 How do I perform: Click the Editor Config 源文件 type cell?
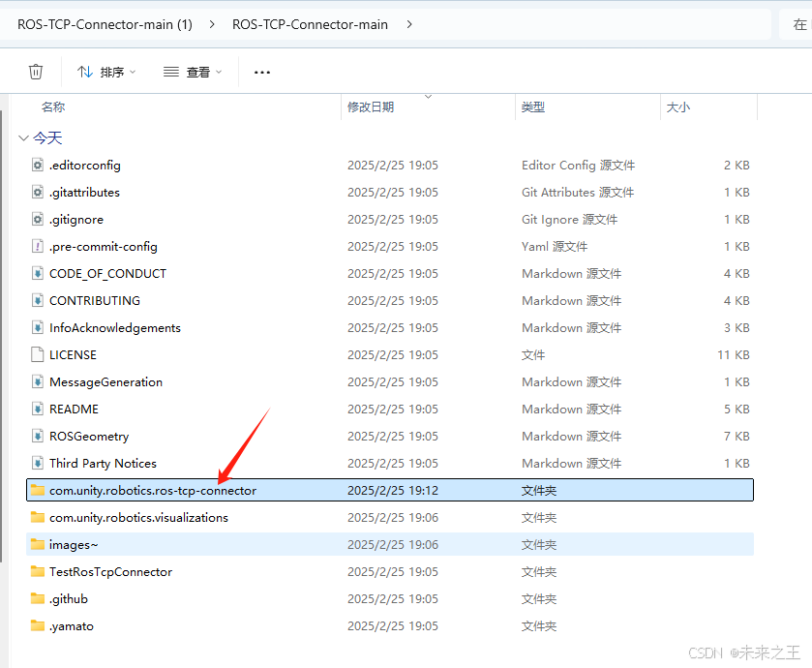pyautogui.click(x=579, y=166)
